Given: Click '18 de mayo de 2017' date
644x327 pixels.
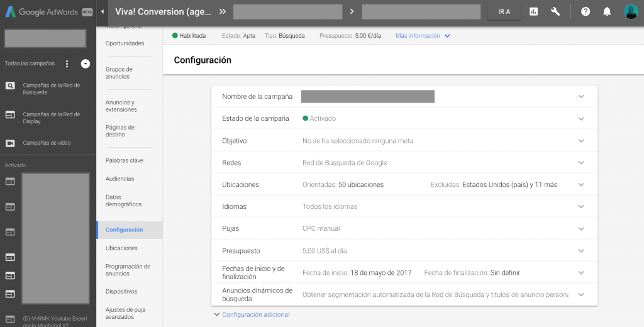Looking at the screenshot, I should click(x=380, y=273).
